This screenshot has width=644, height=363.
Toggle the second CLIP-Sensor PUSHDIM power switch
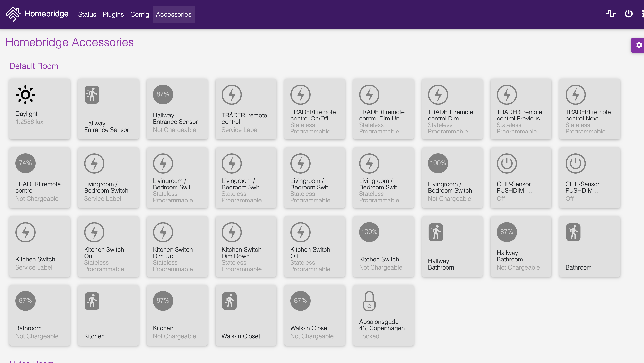tap(575, 163)
